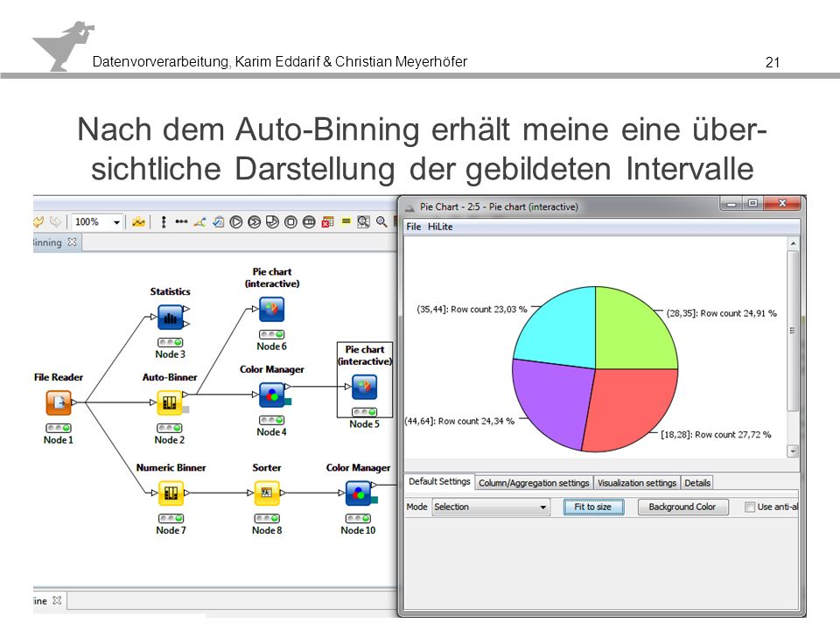840x630 pixels.
Task: Select the Color Manager Node 4 icon
Action: point(271,395)
